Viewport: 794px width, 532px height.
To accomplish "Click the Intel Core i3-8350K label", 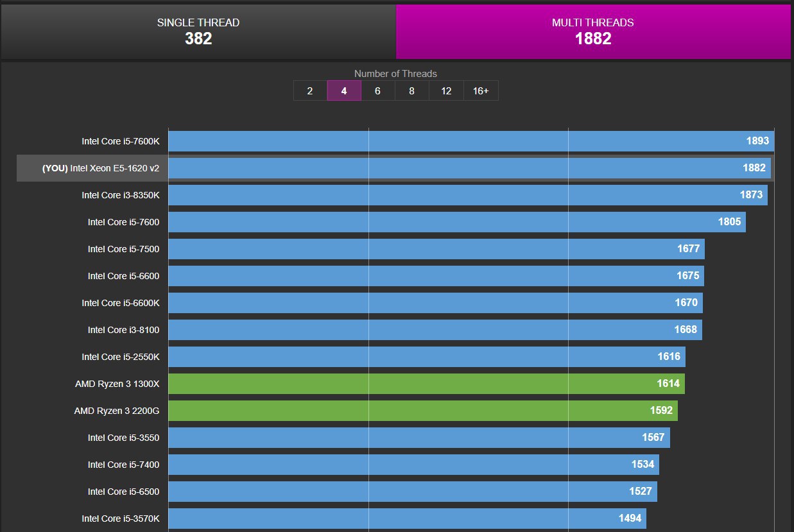I will 120,195.
